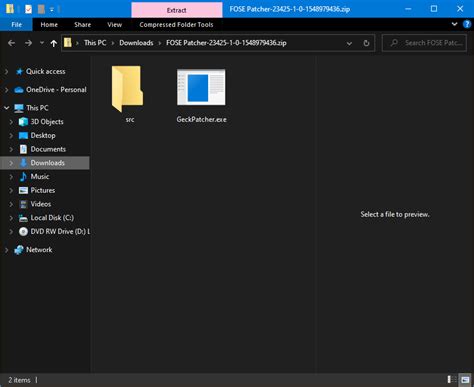Open the Compressed Folder Tools tab
The width and height of the screenshot is (474, 387).
(x=176, y=25)
